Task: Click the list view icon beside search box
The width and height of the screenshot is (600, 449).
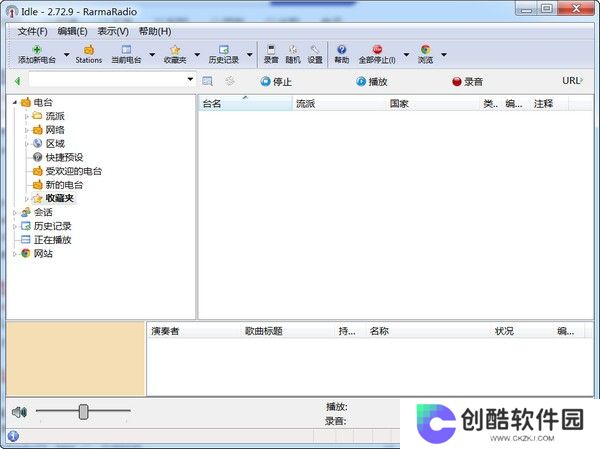Action: tap(207, 81)
